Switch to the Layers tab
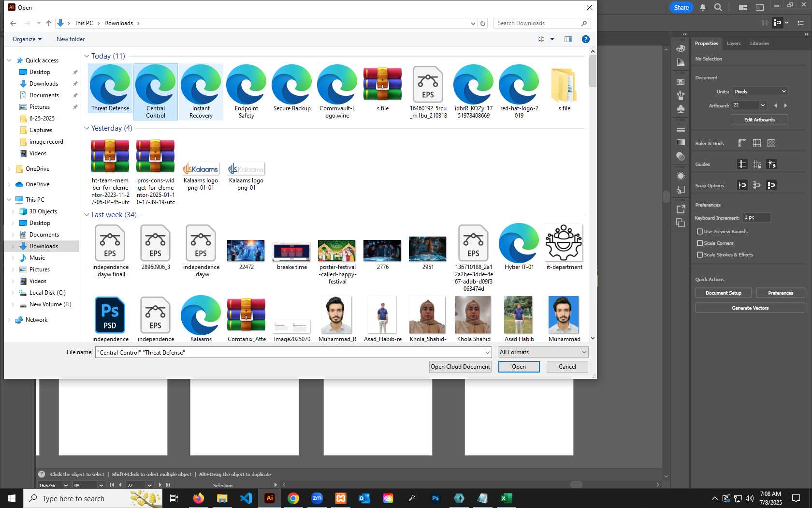812x508 pixels. point(733,44)
